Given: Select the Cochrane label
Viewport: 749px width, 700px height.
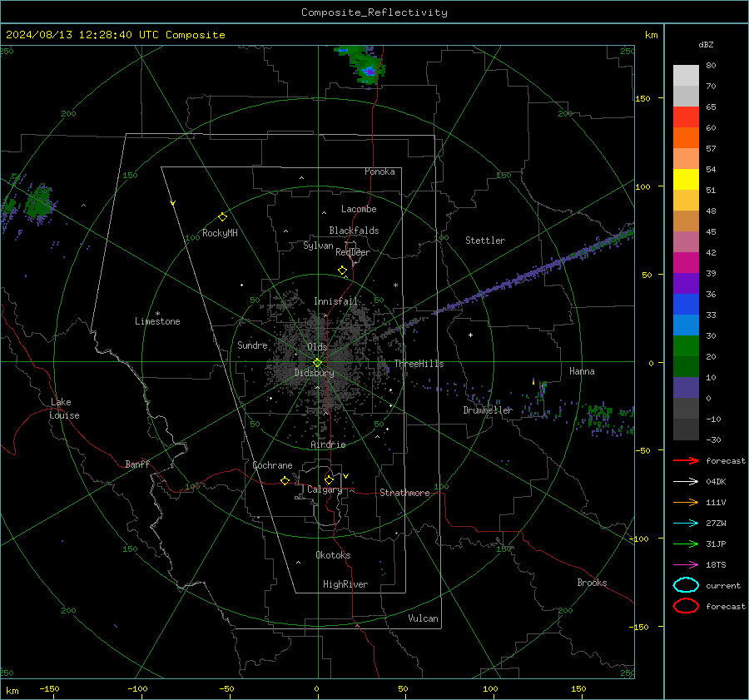Looking at the screenshot, I should (272, 465).
